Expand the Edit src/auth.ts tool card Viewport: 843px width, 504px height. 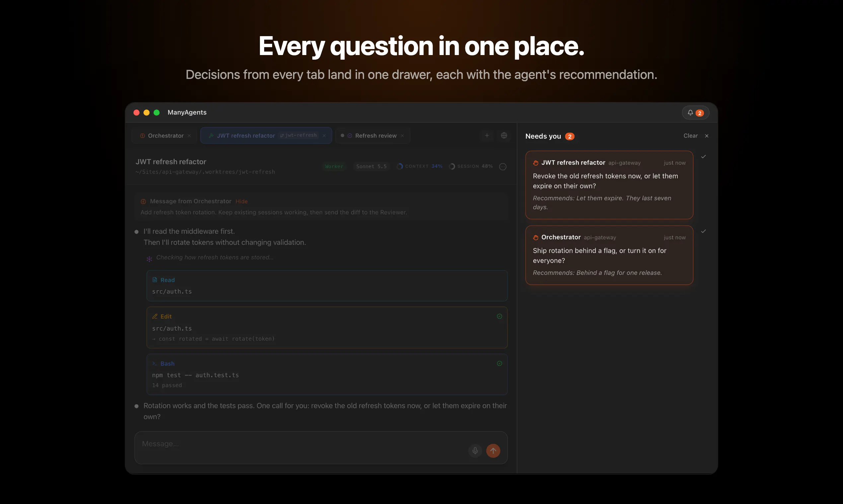tap(327, 327)
